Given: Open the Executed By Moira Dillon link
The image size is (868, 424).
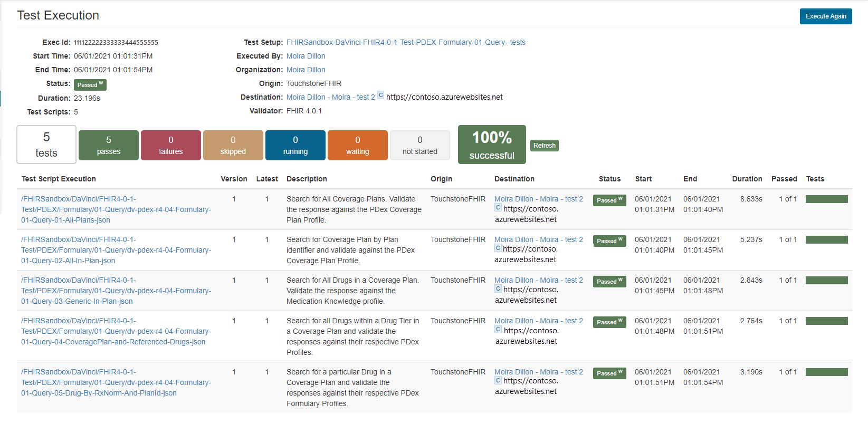Looking at the screenshot, I should click(306, 56).
